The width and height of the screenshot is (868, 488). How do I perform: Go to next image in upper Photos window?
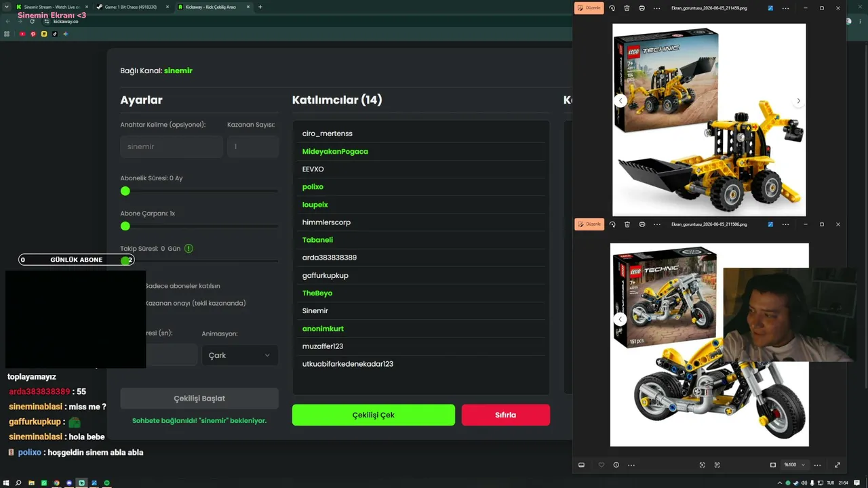coord(798,101)
